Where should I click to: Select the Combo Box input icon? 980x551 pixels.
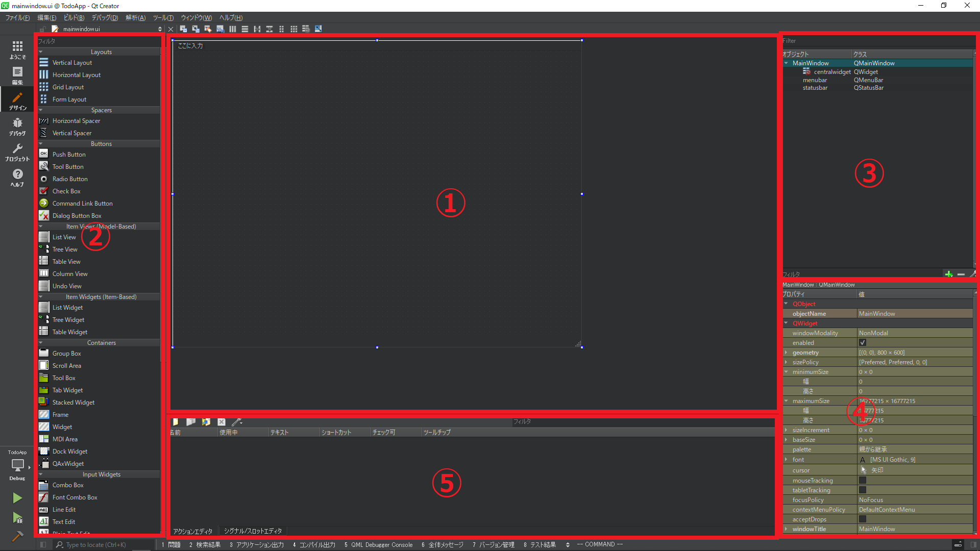[x=44, y=484]
